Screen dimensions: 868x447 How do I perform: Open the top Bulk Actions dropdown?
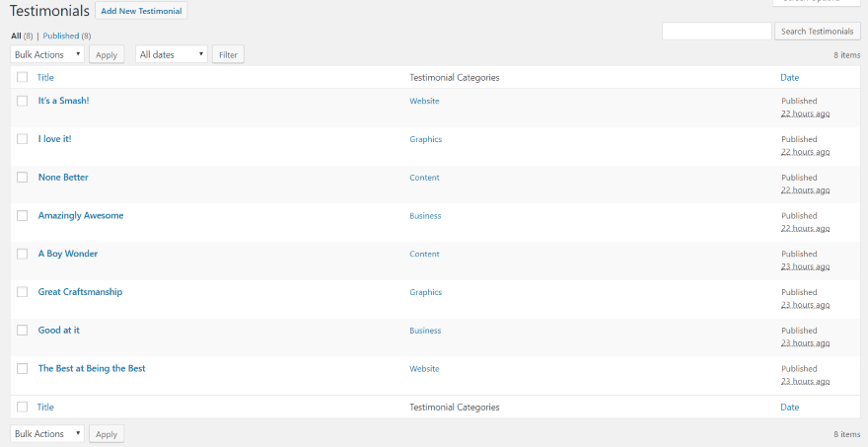pyautogui.click(x=47, y=54)
